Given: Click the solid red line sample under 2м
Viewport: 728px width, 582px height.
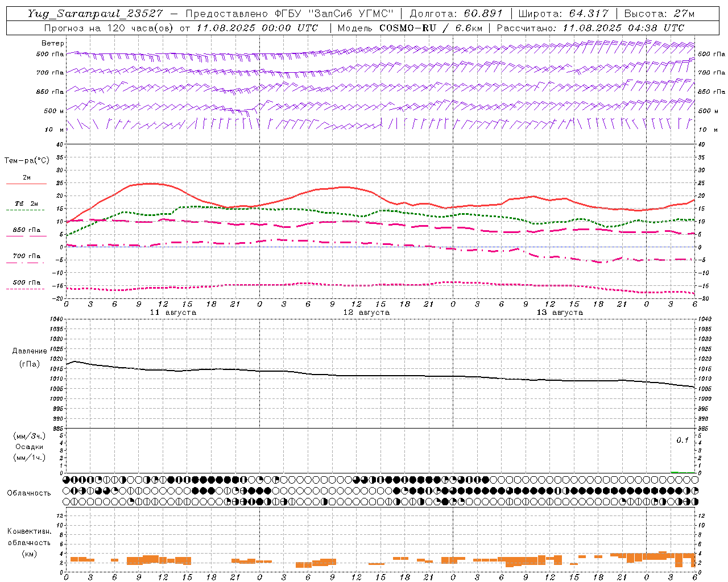Looking at the screenshot, I should pyautogui.click(x=26, y=184).
